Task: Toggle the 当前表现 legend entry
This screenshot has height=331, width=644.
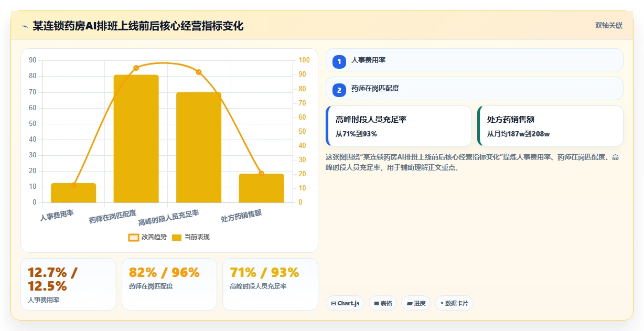Action: (191, 237)
